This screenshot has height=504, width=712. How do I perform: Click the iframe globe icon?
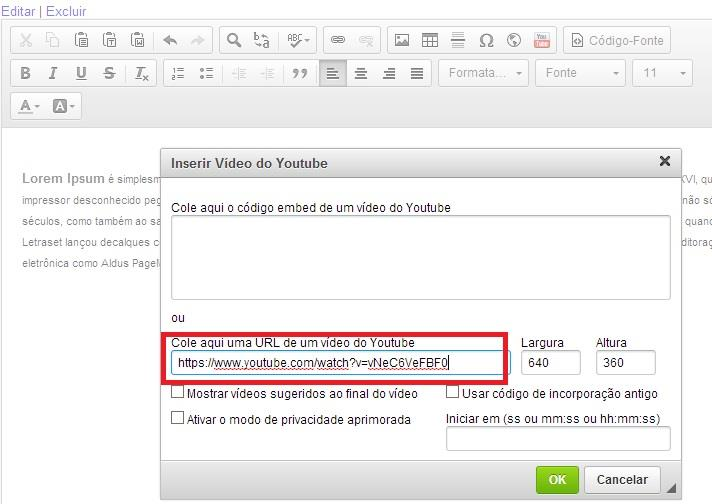coord(514,40)
